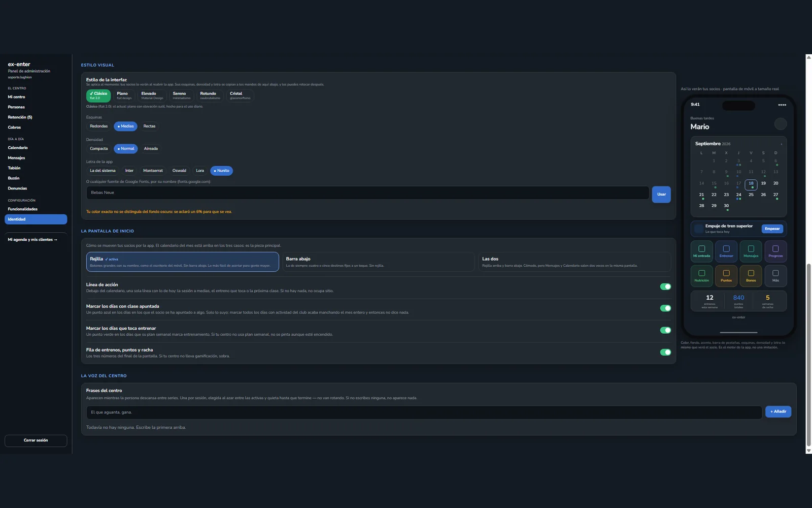Click Empezar button in phone preview

pyautogui.click(x=772, y=229)
